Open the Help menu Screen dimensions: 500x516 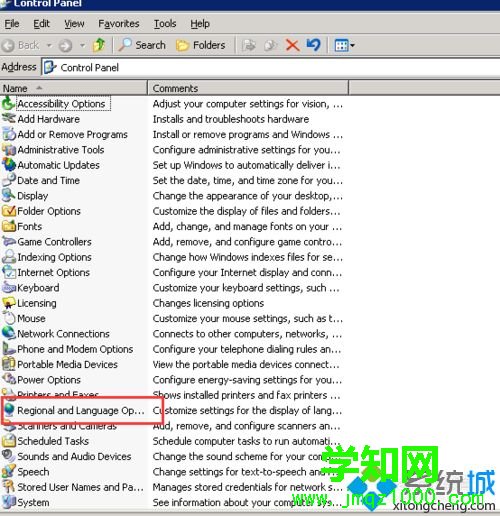pos(200,24)
